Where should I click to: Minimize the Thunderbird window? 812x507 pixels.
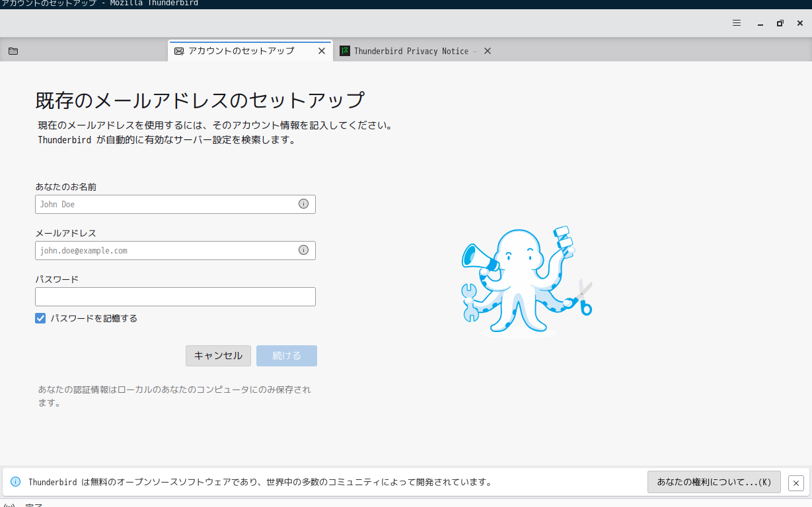tap(760, 23)
